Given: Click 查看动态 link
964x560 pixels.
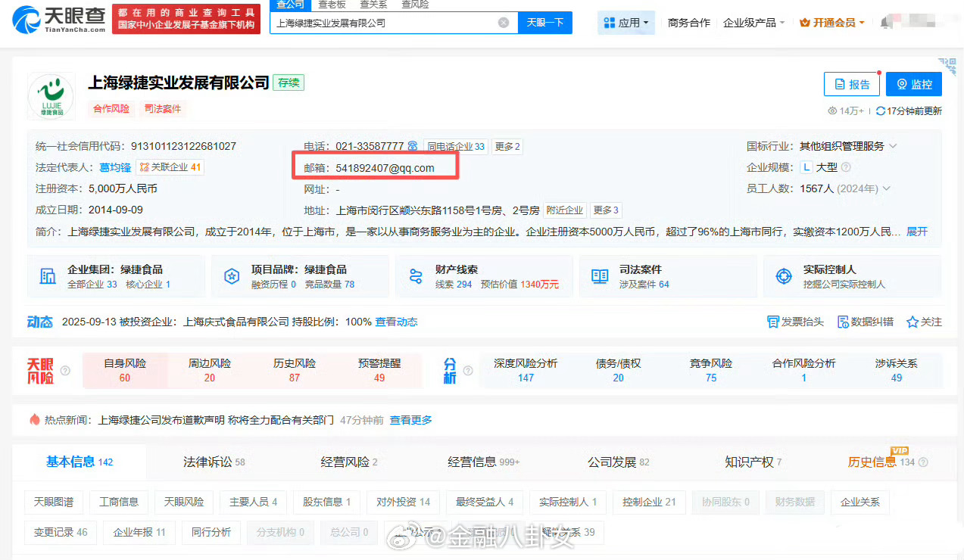Looking at the screenshot, I should (396, 322).
